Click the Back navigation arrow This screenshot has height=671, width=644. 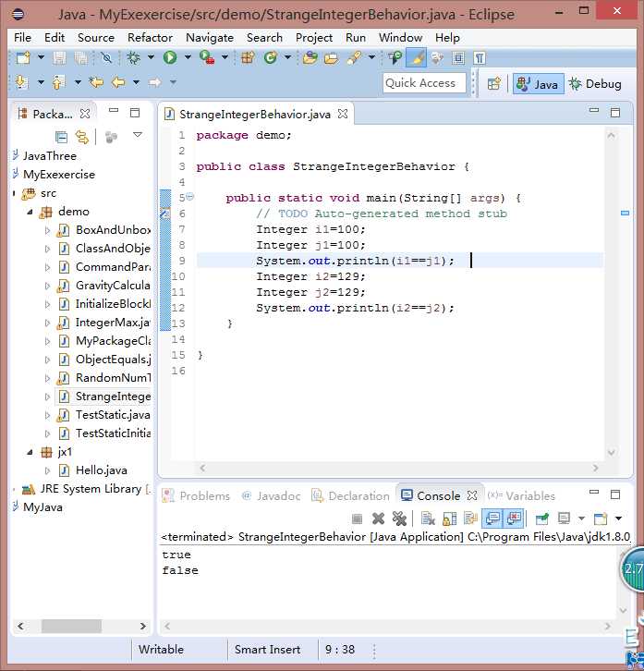point(118,81)
